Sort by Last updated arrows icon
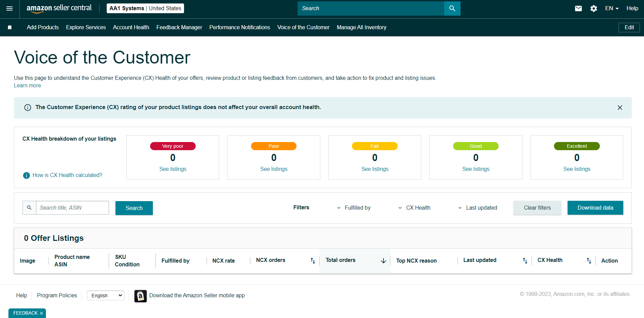Viewport: 644px width, 318px height. [x=525, y=261]
